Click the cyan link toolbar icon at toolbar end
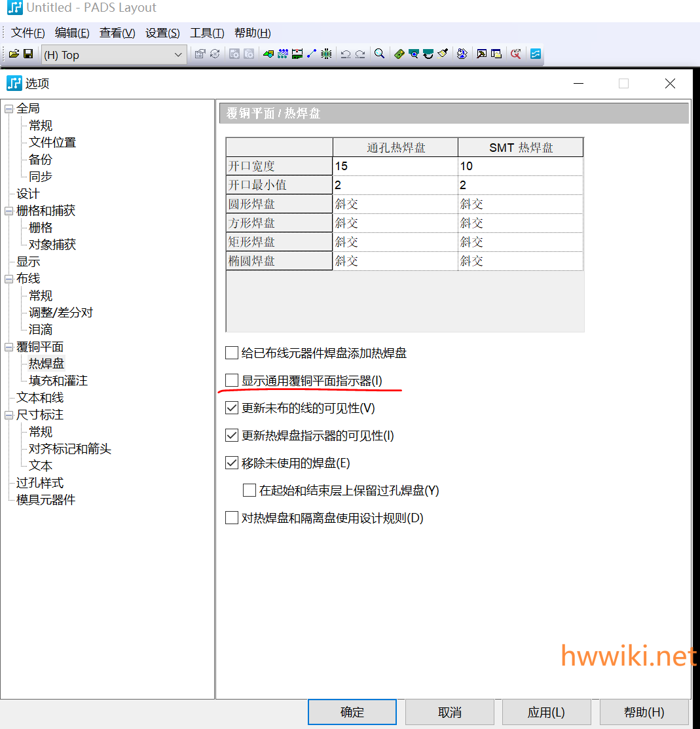This screenshot has width=700, height=729. pos(536,54)
